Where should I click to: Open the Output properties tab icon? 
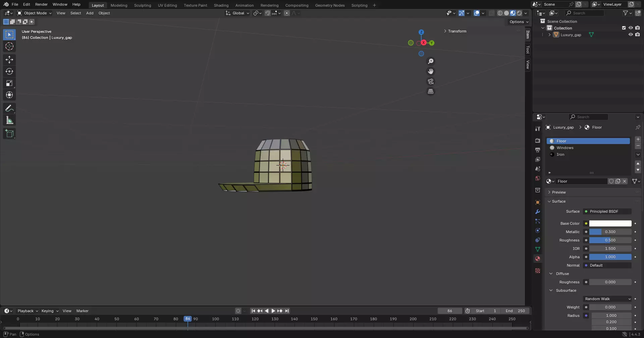pyautogui.click(x=538, y=150)
